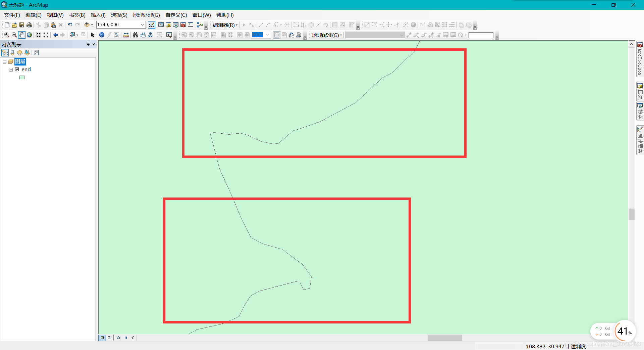This screenshot has height=350, width=644.
Task: Zoom to full extent globe
Action: click(x=30, y=35)
